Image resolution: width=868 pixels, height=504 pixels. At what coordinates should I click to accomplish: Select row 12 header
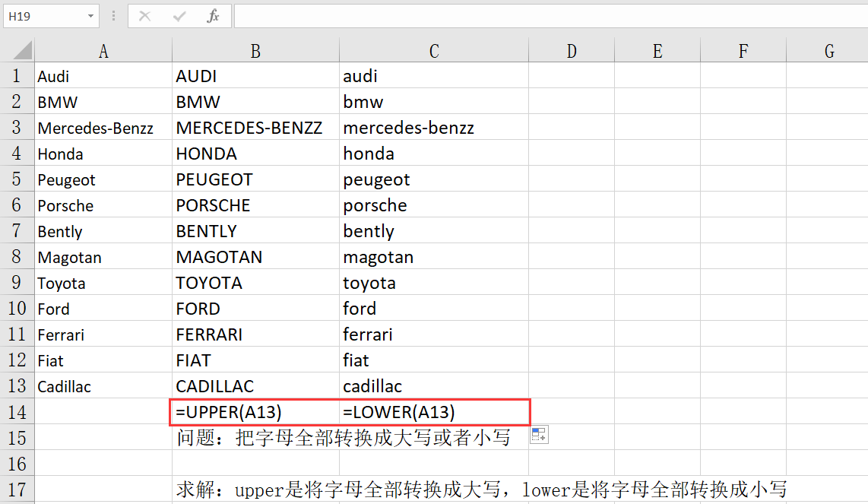[x=17, y=360]
